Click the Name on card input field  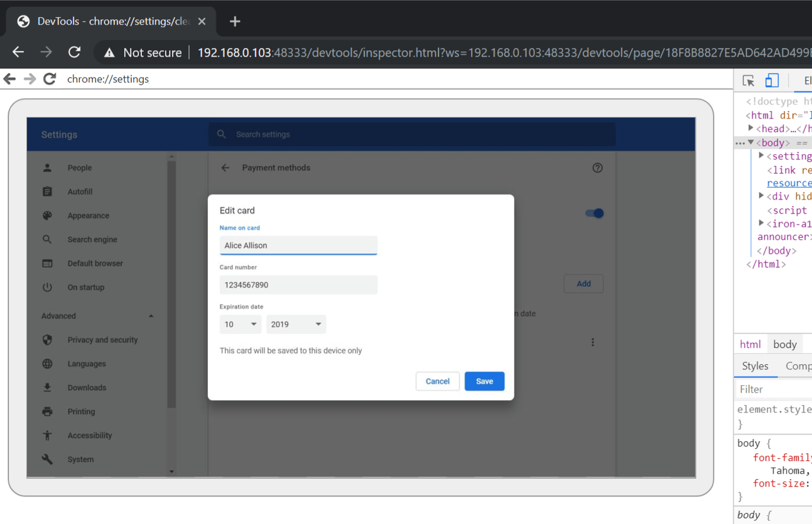pyautogui.click(x=298, y=245)
